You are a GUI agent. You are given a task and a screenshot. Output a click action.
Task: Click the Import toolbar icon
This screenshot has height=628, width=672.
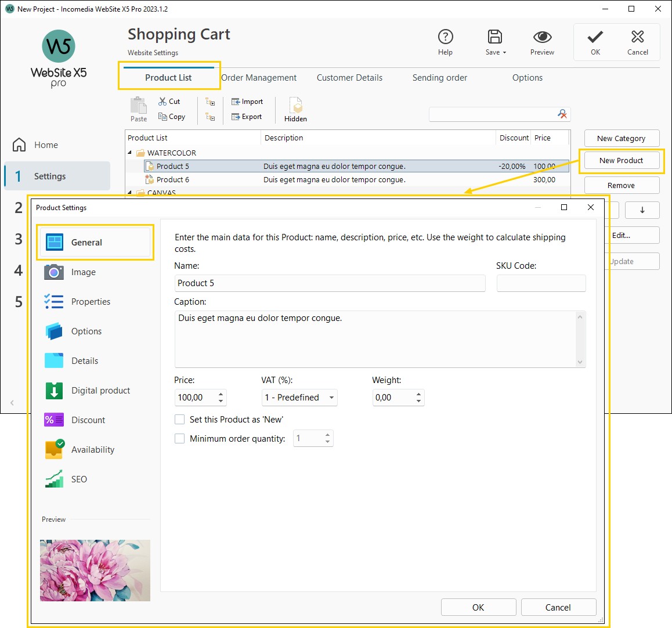[x=248, y=101]
